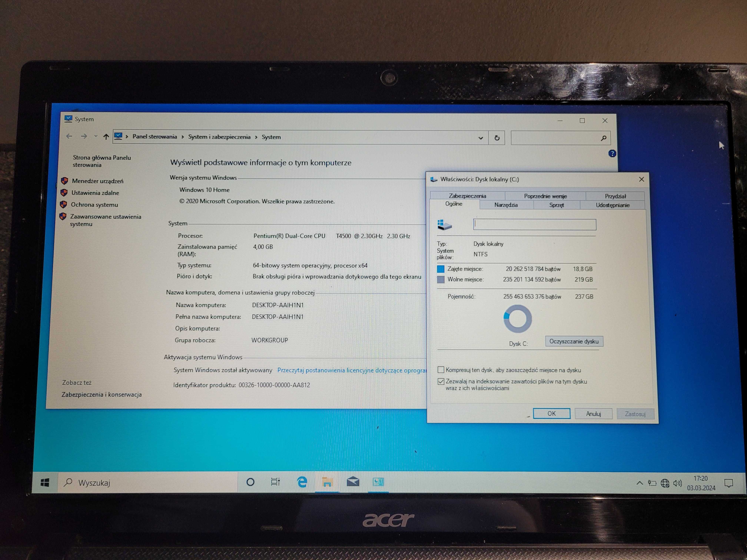
Task: Show hidden tray icons chevron
Action: [639, 483]
